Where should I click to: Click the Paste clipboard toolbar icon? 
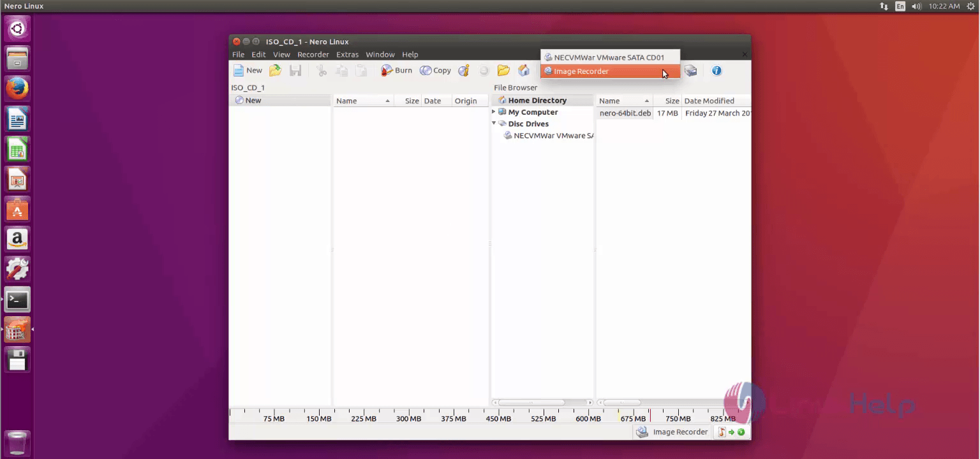pyautogui.click(x=361, y=71)
